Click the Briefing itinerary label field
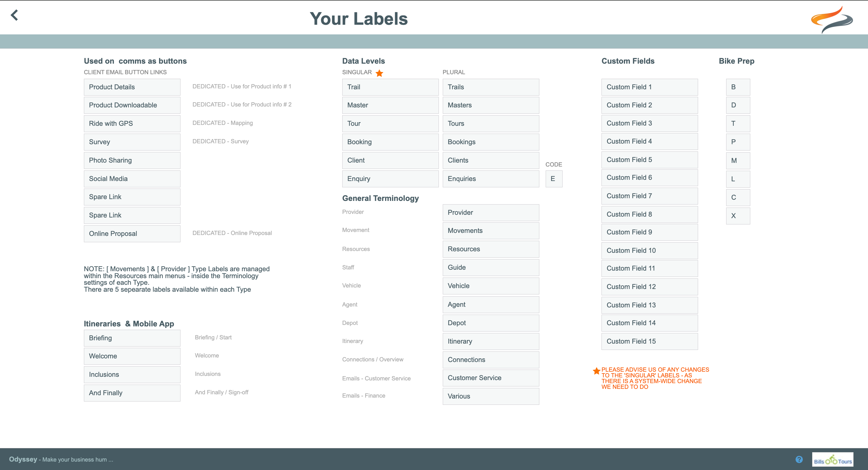Image resolution: width=868 pixels, height=470 pixels. [x=132, y=338]
